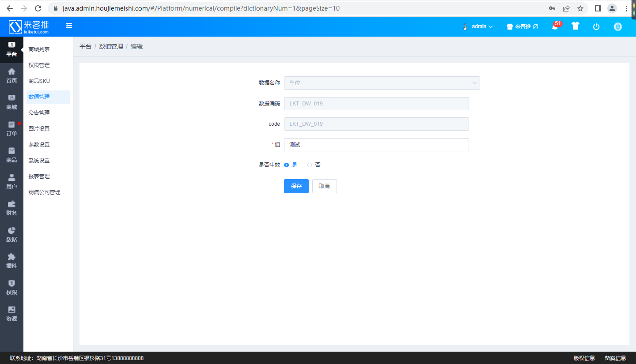Open the language globe icon

618,26
